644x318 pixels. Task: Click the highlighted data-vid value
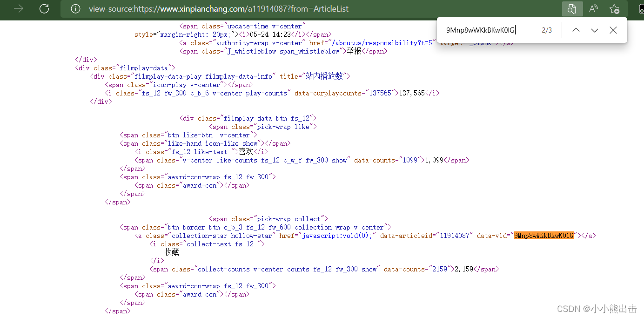point(544,236)
